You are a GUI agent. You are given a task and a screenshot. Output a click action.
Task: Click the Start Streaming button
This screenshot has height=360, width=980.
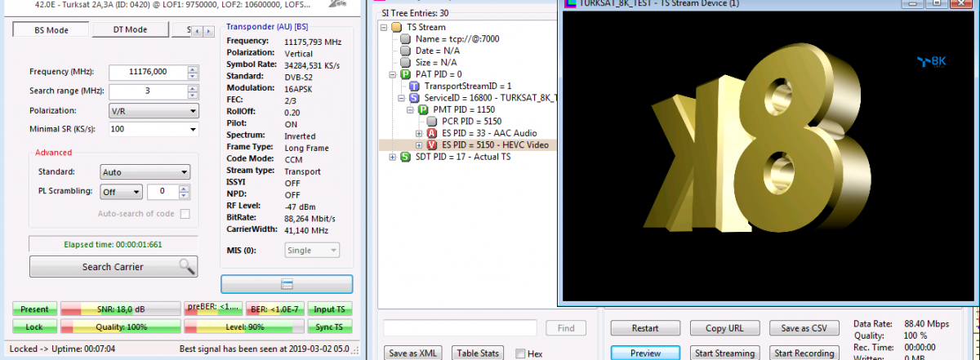[x=724, y=353]
